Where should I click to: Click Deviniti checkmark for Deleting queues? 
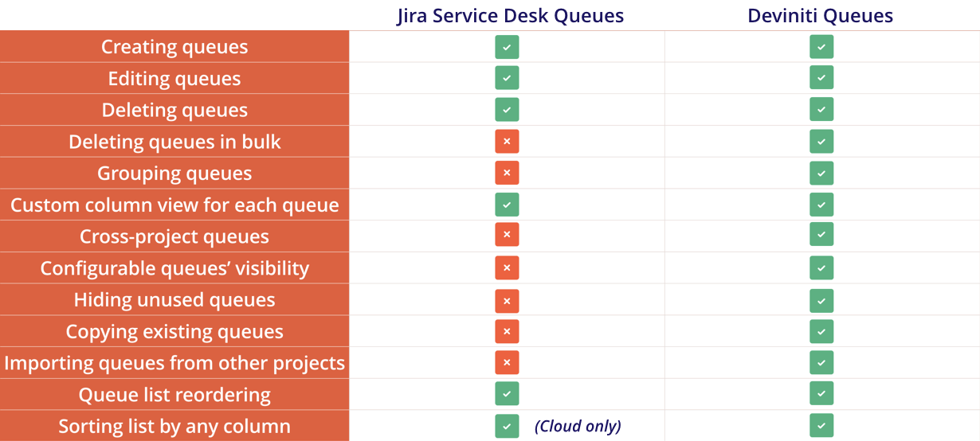coord(821,110)
